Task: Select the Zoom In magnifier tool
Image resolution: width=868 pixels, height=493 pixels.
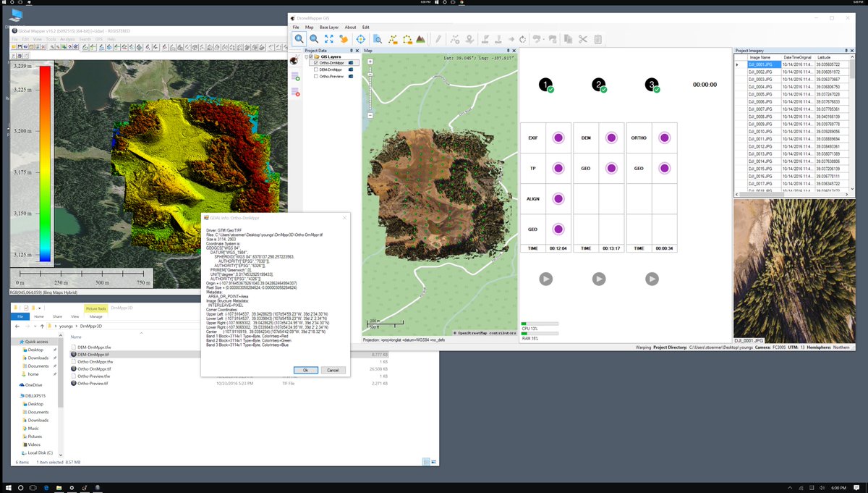Action: point(299,39)
